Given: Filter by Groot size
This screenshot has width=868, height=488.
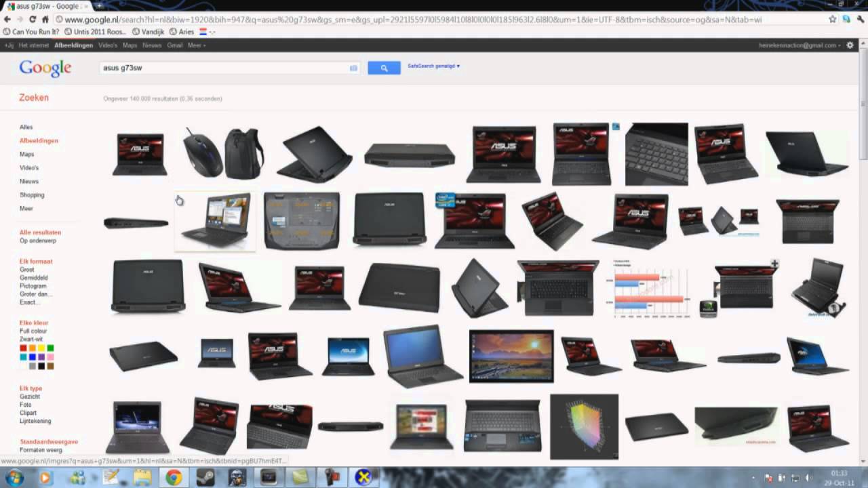Looking at the screenshot, I should click(27, 270).
